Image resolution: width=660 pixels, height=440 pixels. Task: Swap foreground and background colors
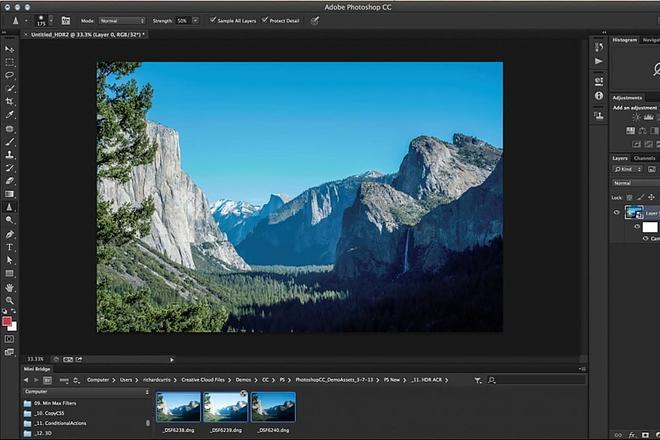pyautogui.click(x=13, y=311)
